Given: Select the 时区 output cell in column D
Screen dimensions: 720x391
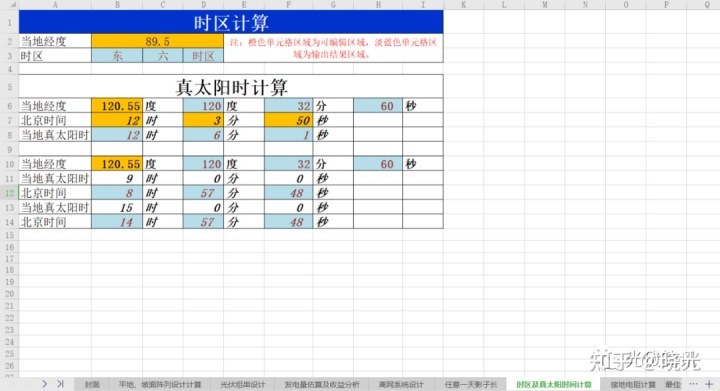Looking at the screenshot, I should pyautogui.click(x=203, y=56).
